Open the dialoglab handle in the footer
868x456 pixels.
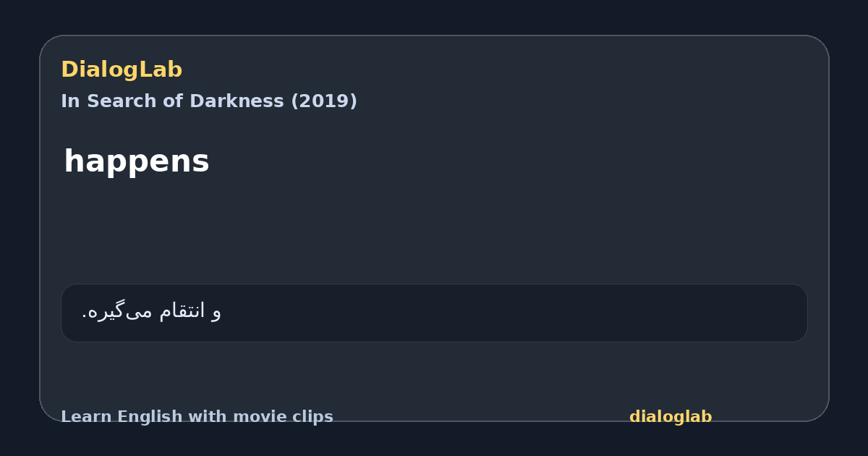[671, 417]
